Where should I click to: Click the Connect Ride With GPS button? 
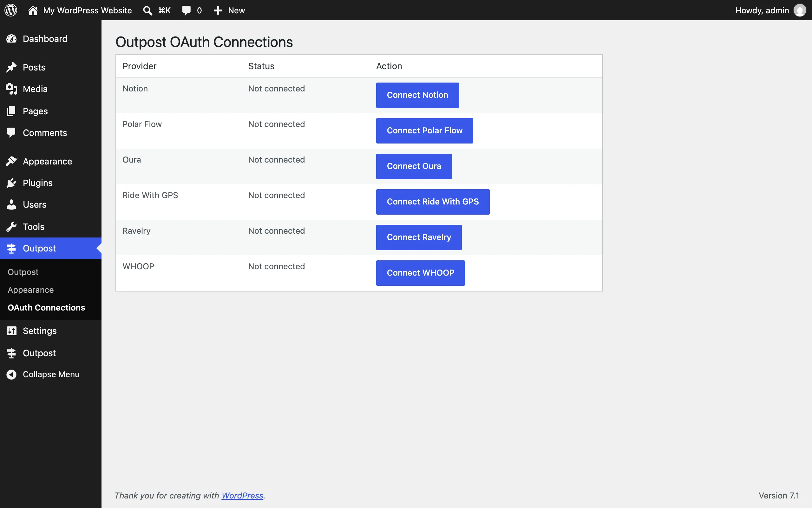(433, 202)
